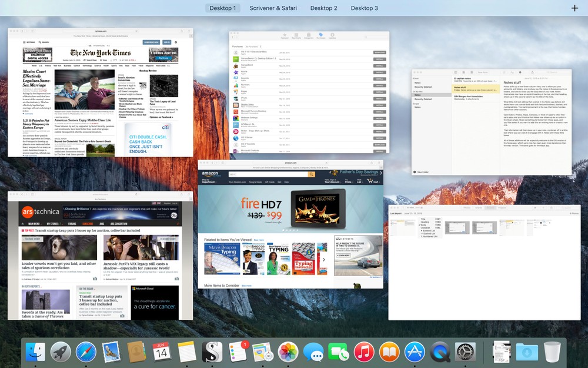Choose the Notes app window
588x368 pixels.
pos(492,122)
